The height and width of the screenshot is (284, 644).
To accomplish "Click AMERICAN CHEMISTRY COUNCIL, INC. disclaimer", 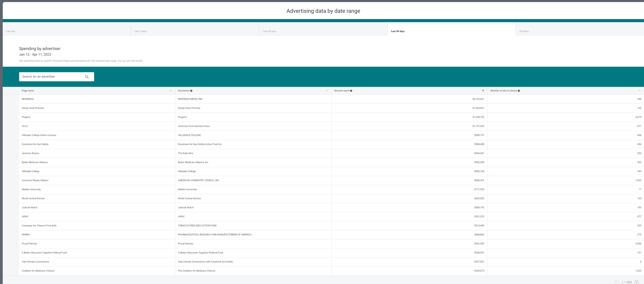I will pyautogui.click(x=199, y=180).
